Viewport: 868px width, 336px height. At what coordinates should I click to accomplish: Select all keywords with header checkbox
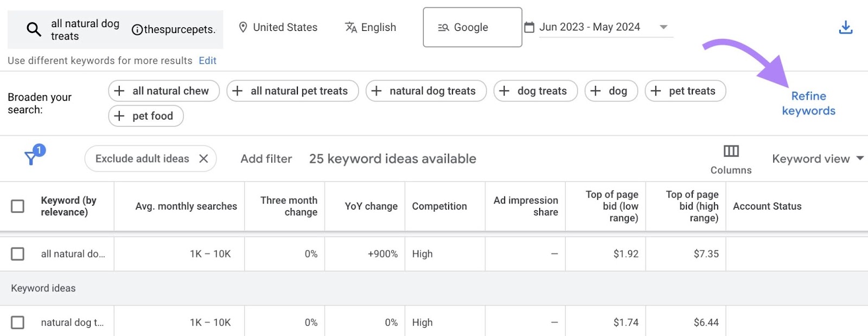coord(18,206)
